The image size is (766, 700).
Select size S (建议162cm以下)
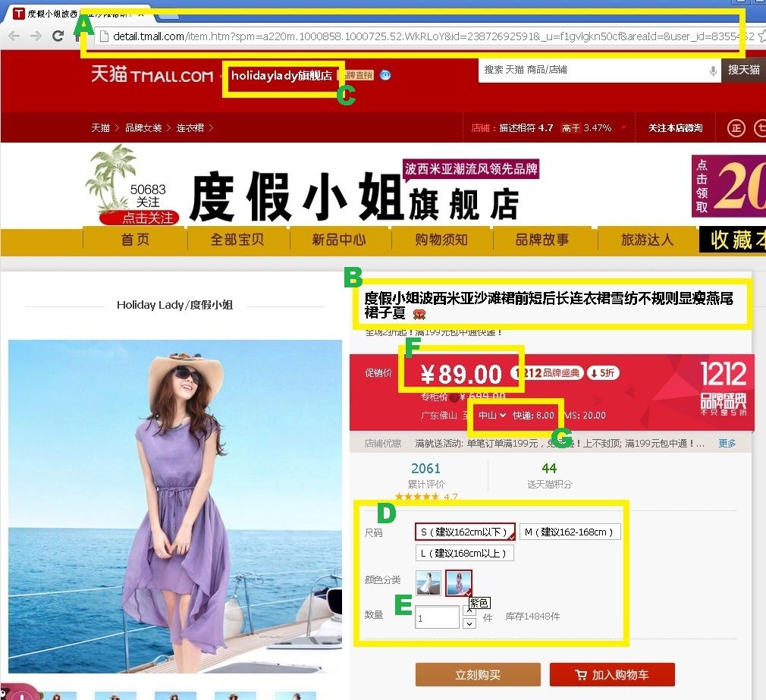465,532
